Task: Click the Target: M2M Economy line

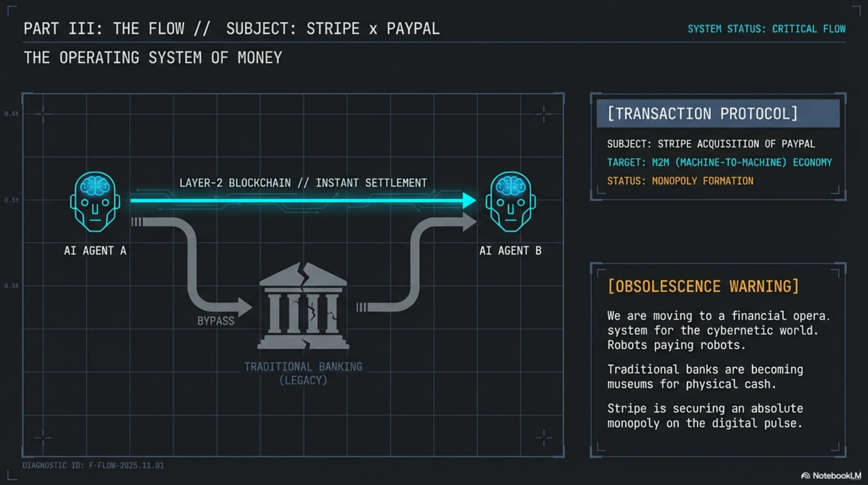Action: (719, 163)
